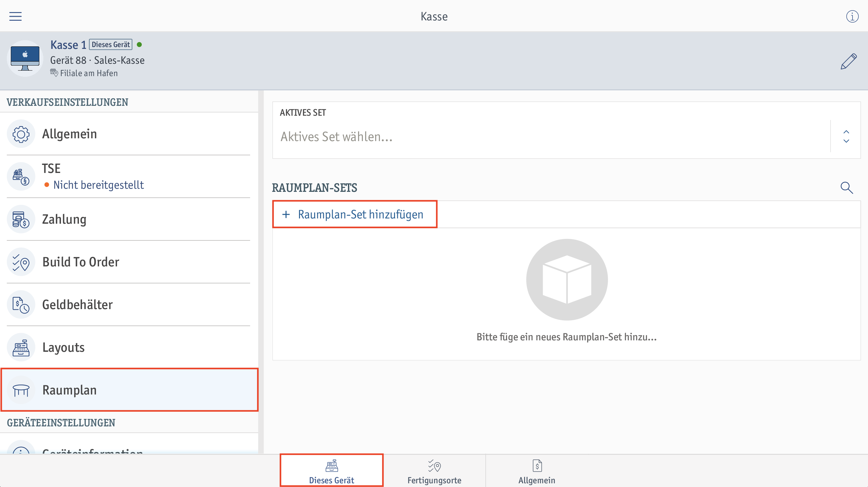Click the empty box placeholder illustration
868x487 pixels.
pyautogui.click(x=567, y=279)
